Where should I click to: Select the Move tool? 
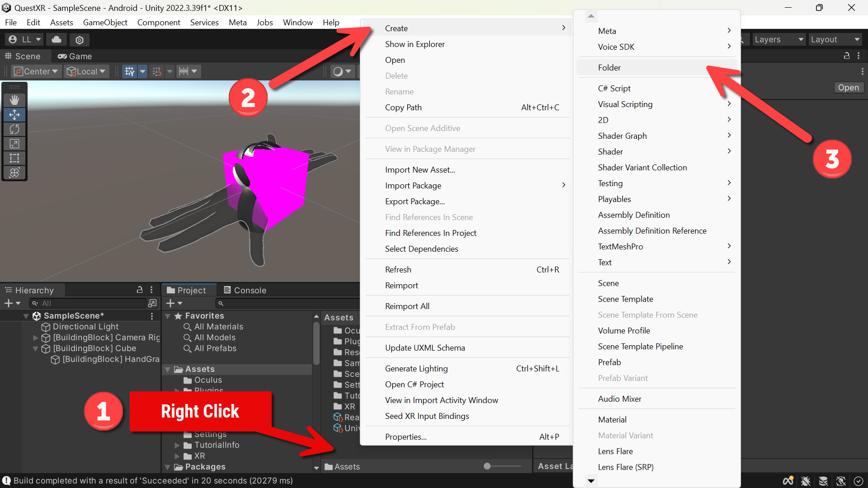(x=14, y=115)
